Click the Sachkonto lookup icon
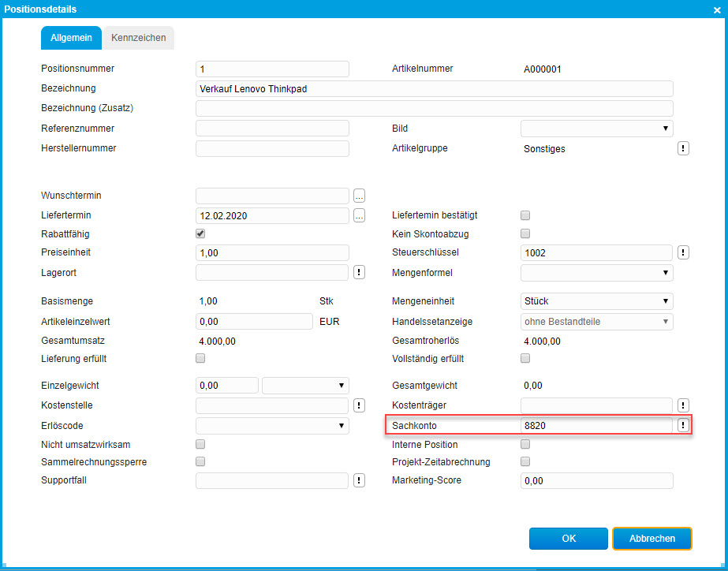The image size is (728, 571). (684, 425)
